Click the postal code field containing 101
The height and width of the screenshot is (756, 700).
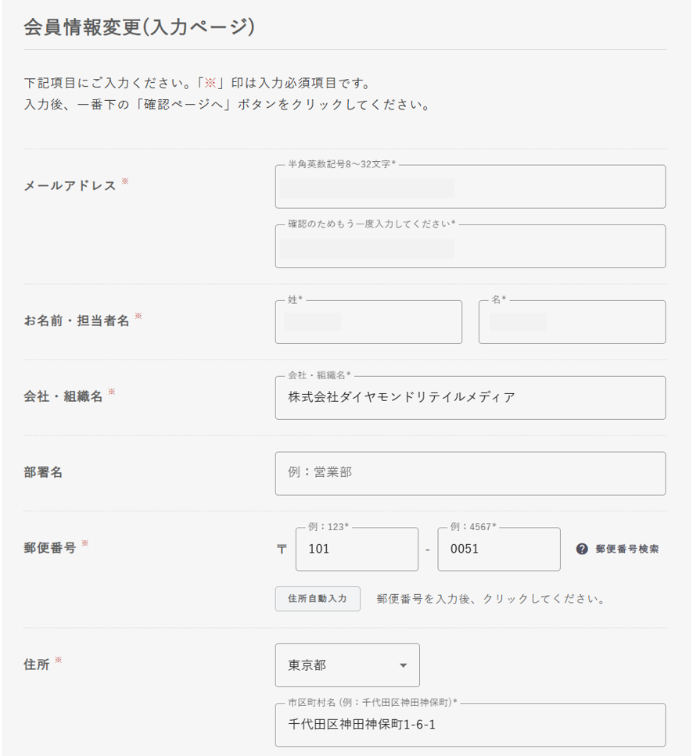click(x=357, y=549)
